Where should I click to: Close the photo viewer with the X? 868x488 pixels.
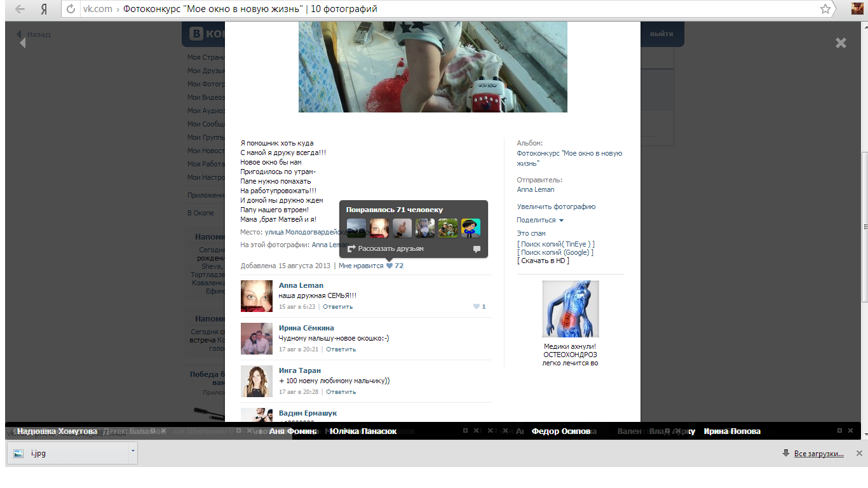click(841, 43)
